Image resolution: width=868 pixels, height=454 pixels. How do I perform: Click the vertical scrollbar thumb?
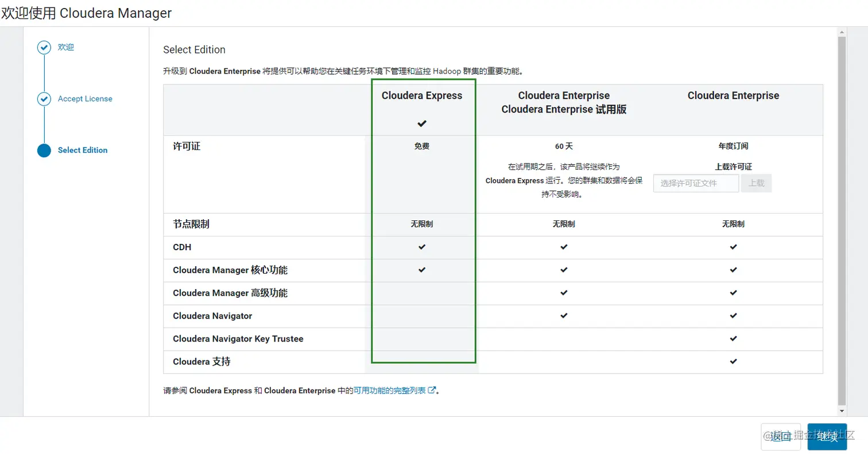pos(842,221)
